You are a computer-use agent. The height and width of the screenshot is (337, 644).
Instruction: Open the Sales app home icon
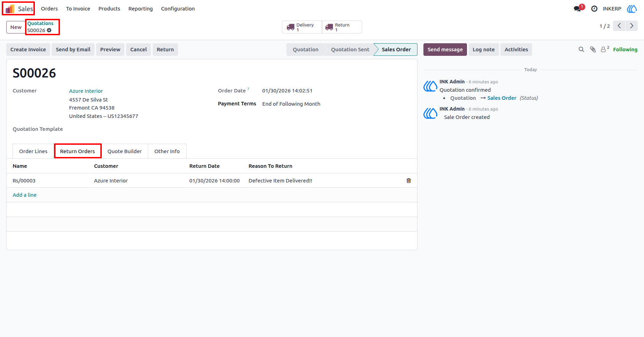[10, 9]
